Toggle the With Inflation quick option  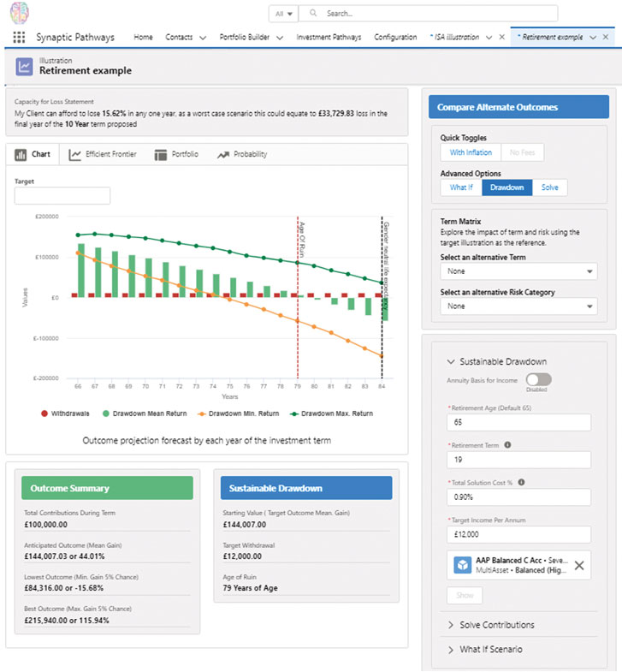coord(471,152)
